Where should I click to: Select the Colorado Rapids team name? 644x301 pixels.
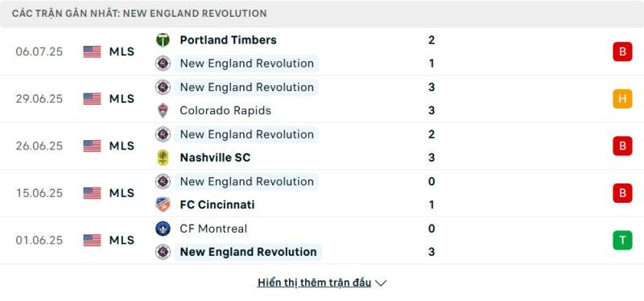tap(225, 110)
